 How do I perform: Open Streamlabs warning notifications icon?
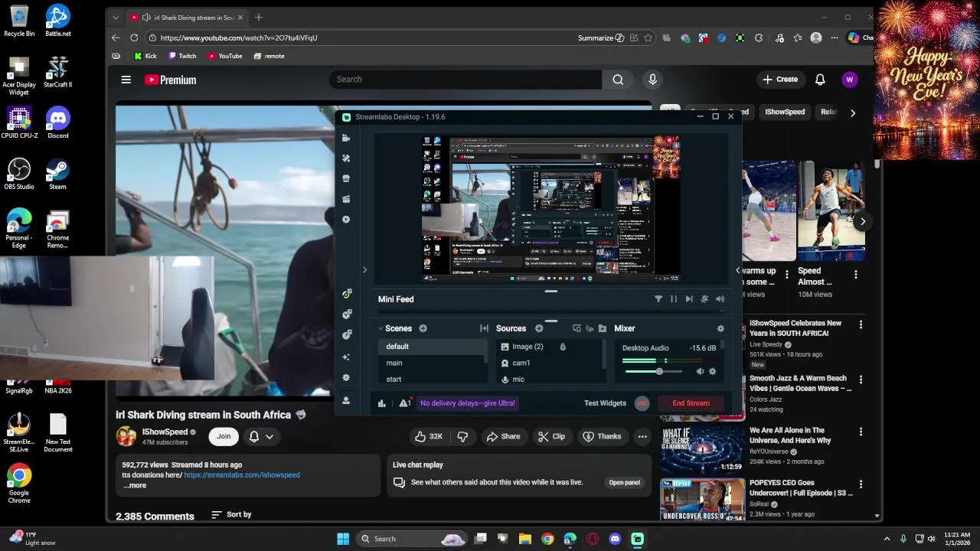404,403
